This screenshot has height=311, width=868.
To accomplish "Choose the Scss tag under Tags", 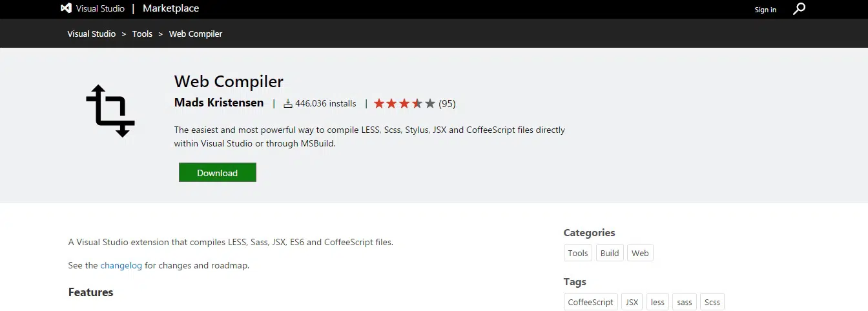I will (x=712, y=302).
